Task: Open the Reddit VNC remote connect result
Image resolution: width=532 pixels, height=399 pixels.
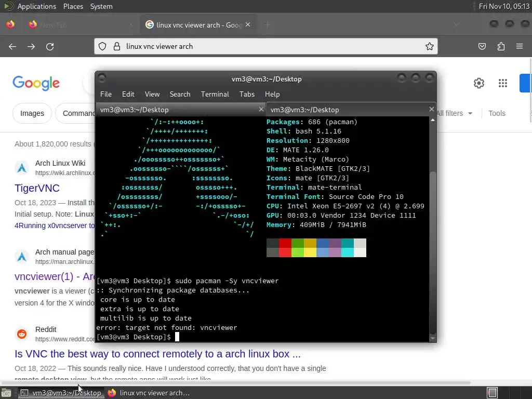Action: (157, 354)
